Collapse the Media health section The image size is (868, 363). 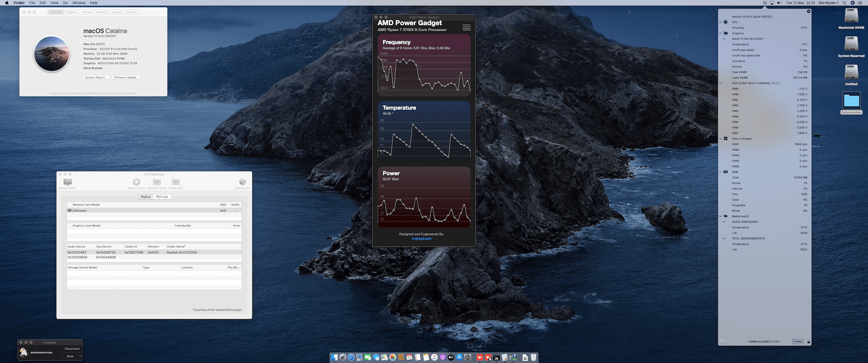[x=721, y=216]
